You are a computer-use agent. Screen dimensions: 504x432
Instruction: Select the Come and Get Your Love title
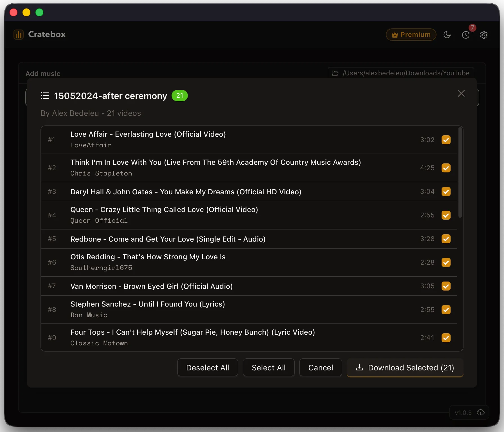pyautogui.click(x=168, y=239)
